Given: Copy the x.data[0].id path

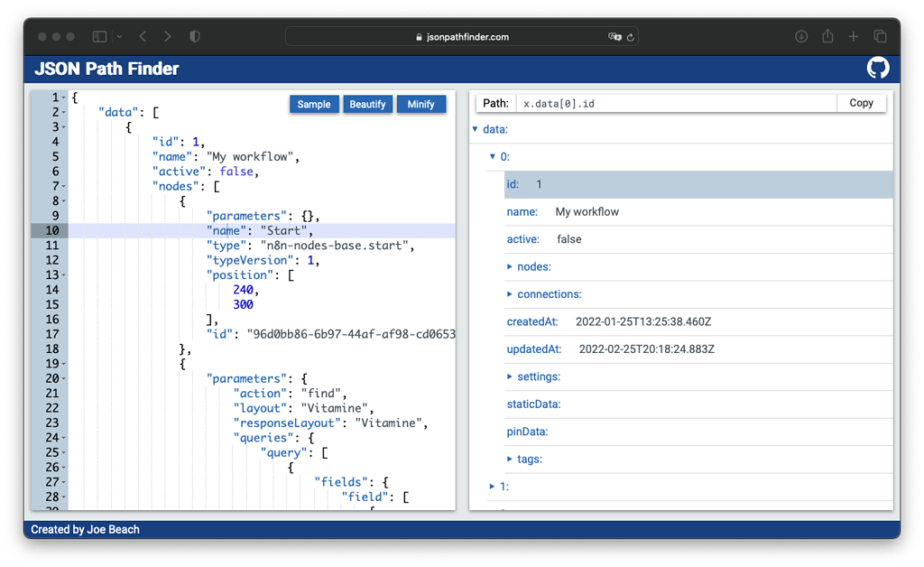Looking at the screenshot, I should point(861,103).
